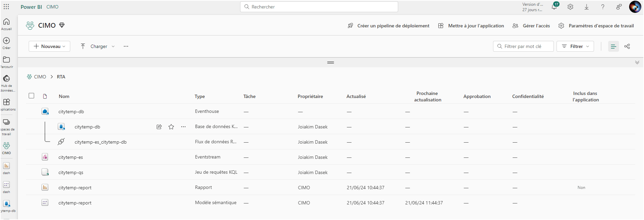
Task: Click the Créer un pipeline de déploiement button
Action: [388, 26]
